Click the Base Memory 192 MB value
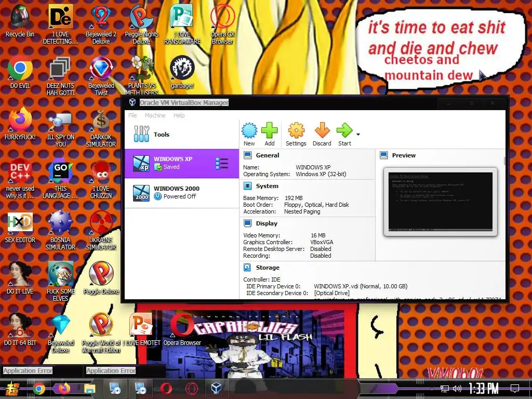 click(x=294, y=198)
